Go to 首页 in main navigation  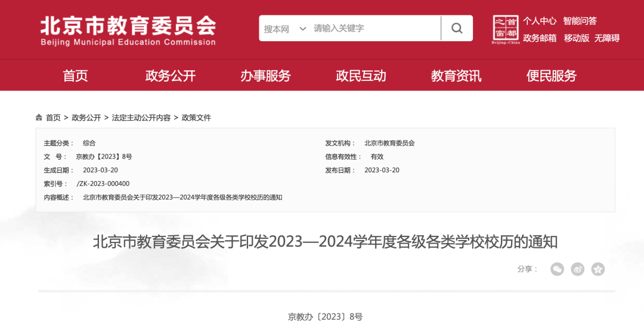(x=75, y=76)
